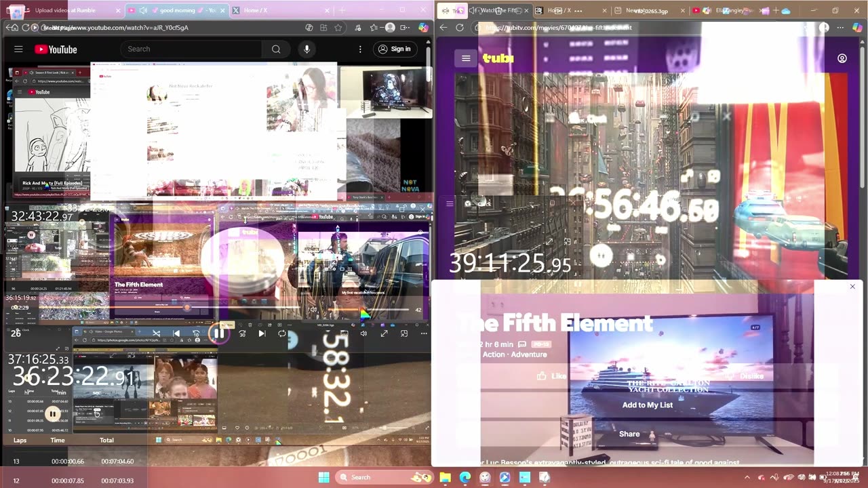
Task: Show hidden system tray icons chevron
Action: 747,477
